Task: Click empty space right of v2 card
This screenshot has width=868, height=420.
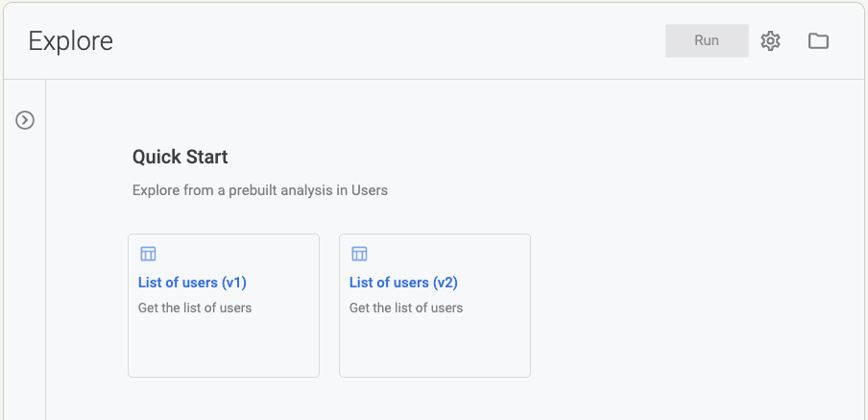Action: [692, 305]
